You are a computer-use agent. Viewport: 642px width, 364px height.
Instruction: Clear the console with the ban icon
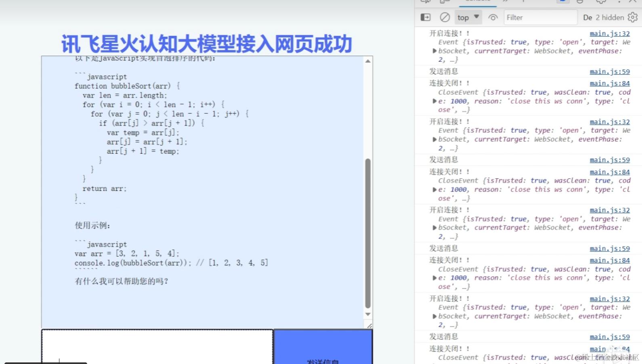tap(445, 17)
